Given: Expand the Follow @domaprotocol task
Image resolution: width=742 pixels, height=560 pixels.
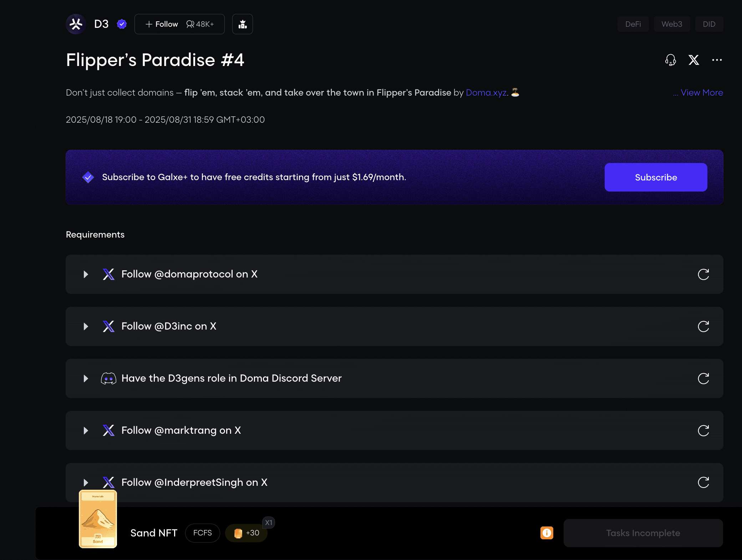Looking at the screenshot, I should pos(86,274).
